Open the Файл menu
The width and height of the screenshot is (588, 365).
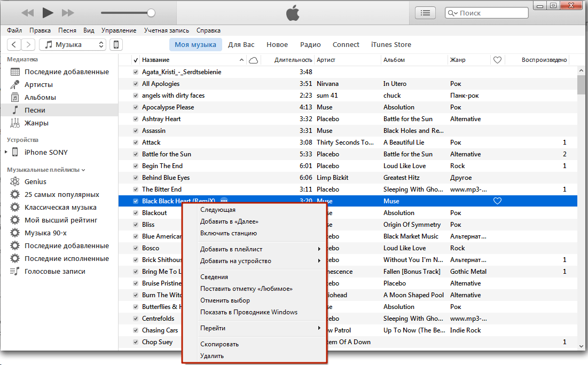pos(14,30)
